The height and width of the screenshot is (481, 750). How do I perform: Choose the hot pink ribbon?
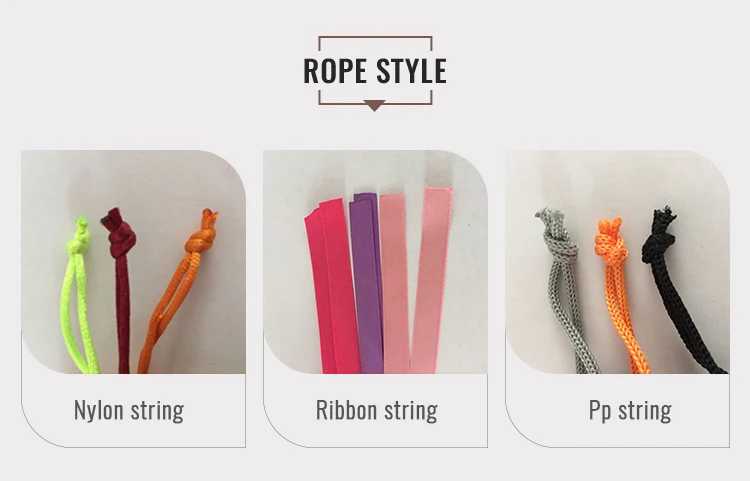point(330,287)
